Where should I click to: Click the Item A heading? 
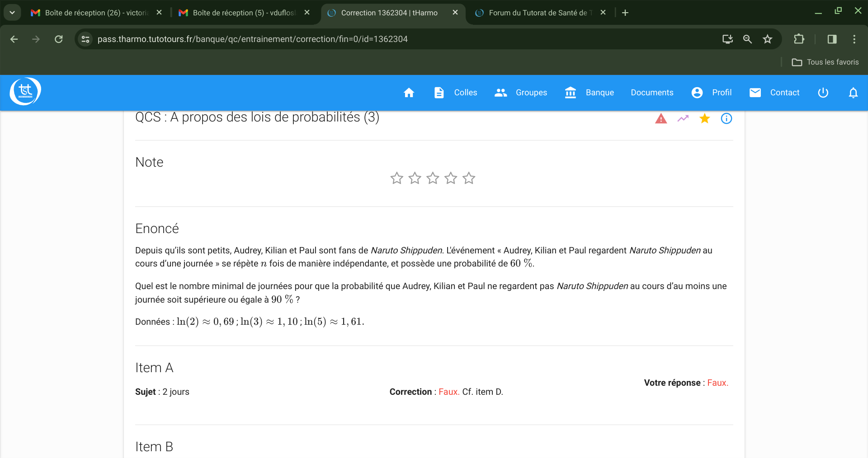[154, 368]
